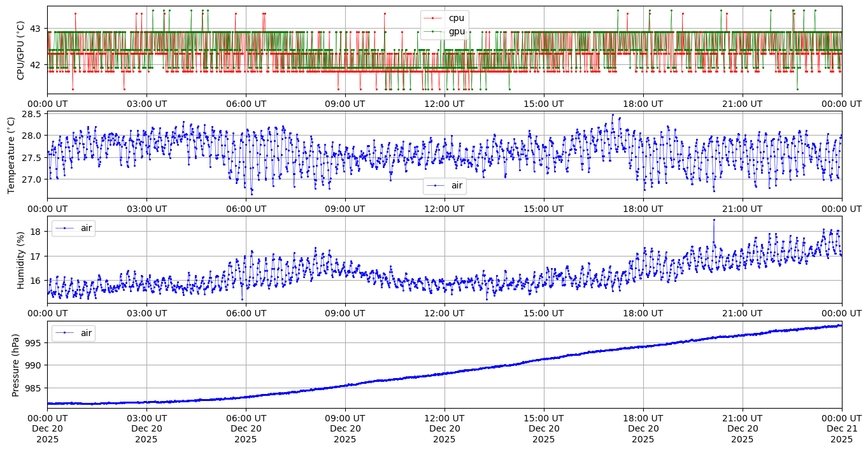Click the Pressure (hPa) y-axis label
Image resolution: width=868 pixels, height=450 pixels.
coord(16,364)
